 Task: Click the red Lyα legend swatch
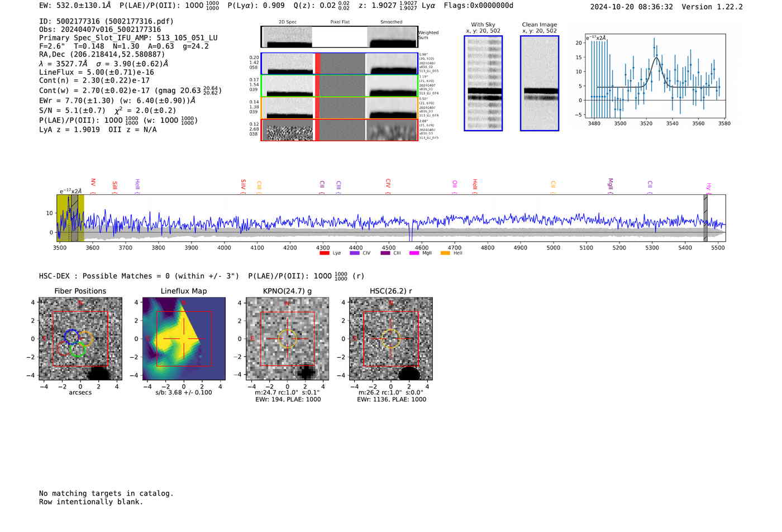[324, 253]
